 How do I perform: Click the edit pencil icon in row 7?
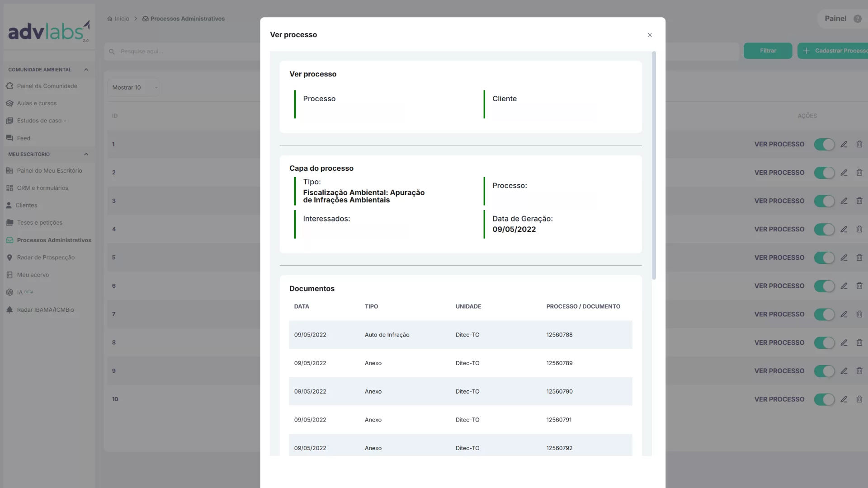(844, 314)
